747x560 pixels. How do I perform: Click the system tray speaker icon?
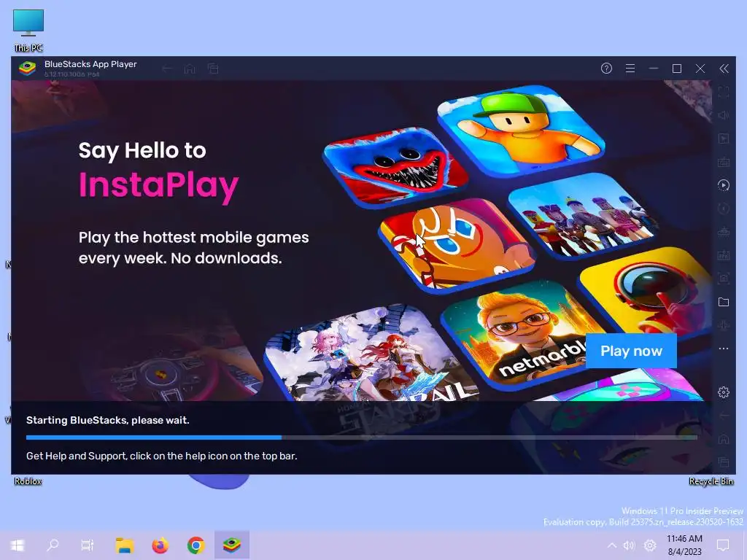click(x=630, y=545)
